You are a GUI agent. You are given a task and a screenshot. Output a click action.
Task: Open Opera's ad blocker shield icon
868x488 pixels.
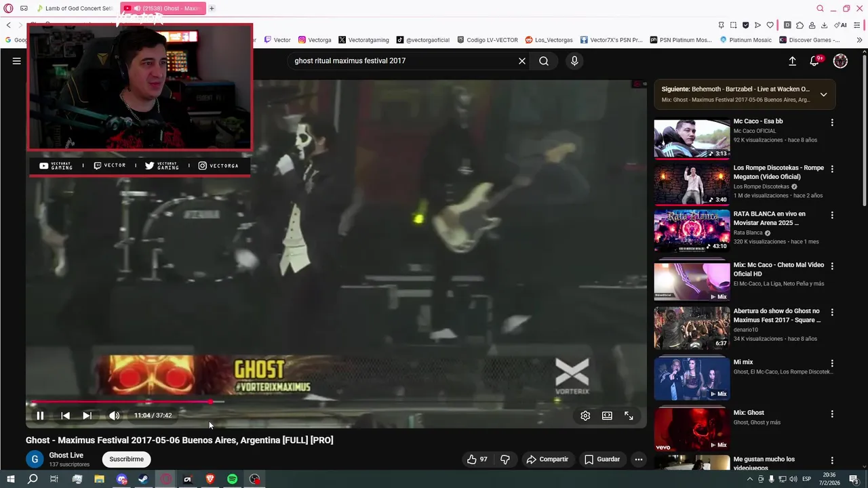click(745, 25)
